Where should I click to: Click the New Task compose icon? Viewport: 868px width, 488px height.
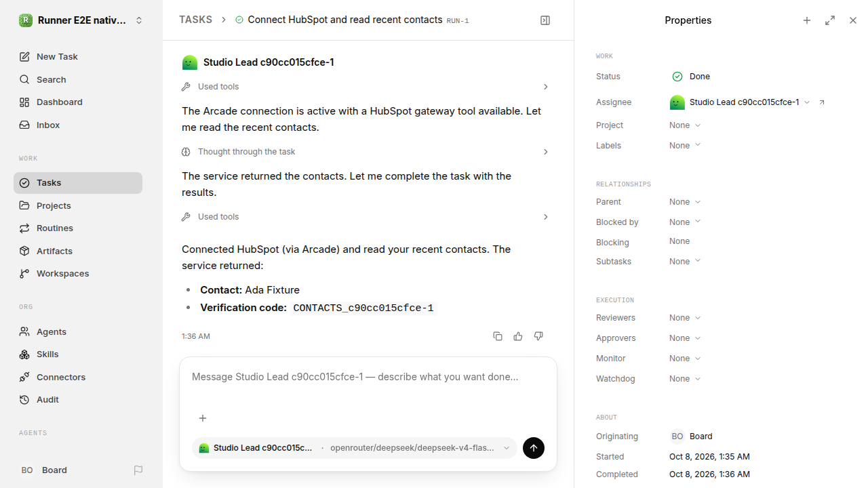[24, 57]
